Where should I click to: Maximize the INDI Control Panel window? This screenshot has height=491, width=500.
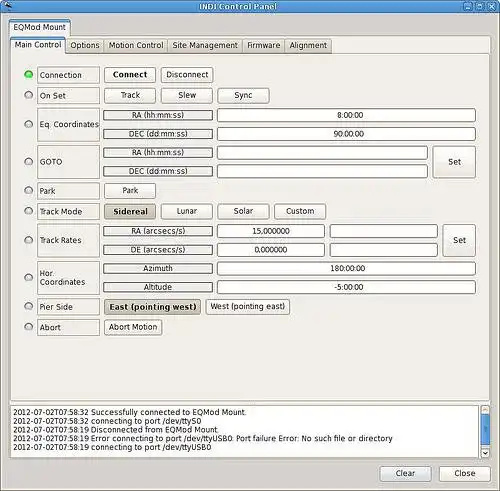480,6
